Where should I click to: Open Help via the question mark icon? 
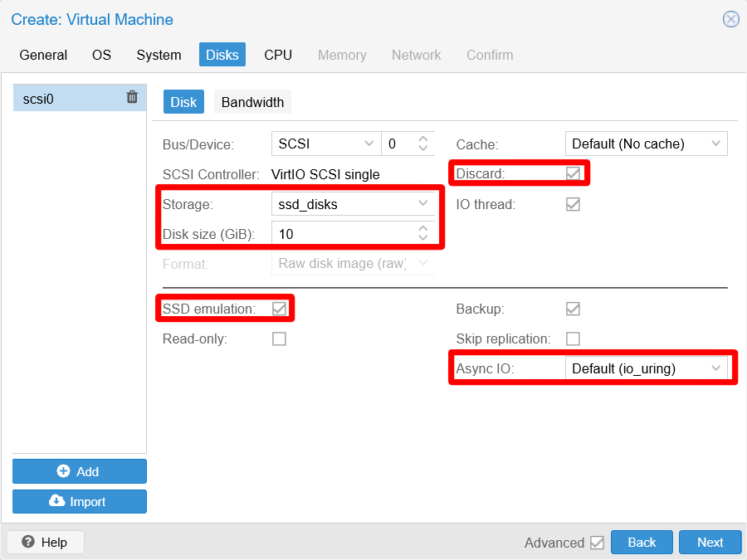click(29, 542)
